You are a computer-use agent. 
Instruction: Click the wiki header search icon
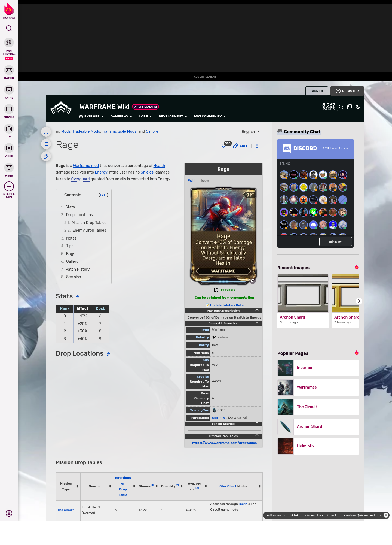tap(341, 107)
